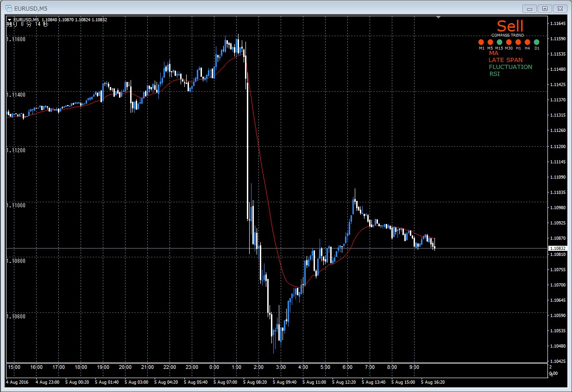
Task: Click the 15:00 hour label
Action: pyautogui.click(x=14, y=367)
